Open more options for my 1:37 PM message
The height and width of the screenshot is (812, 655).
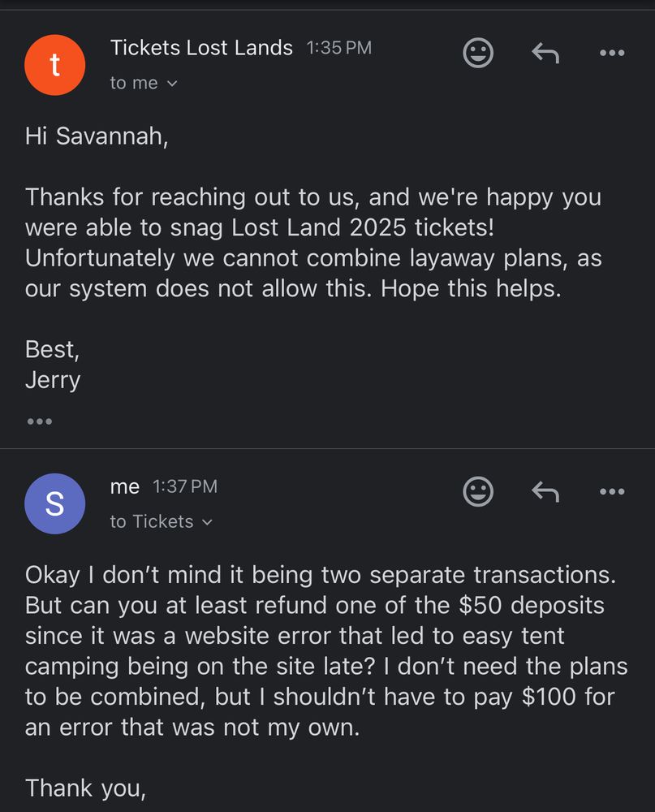pyautogui.click(x=612, y=491)
